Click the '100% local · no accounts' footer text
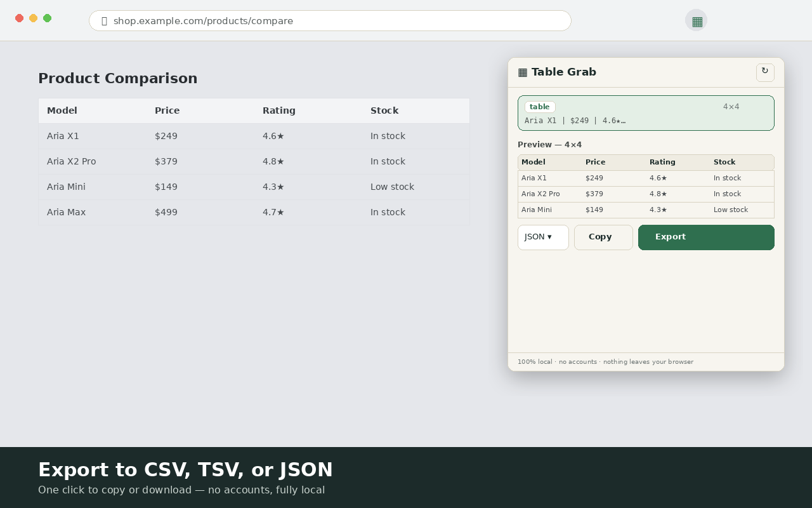Screen dimensions: 812x508 (605, 362)
